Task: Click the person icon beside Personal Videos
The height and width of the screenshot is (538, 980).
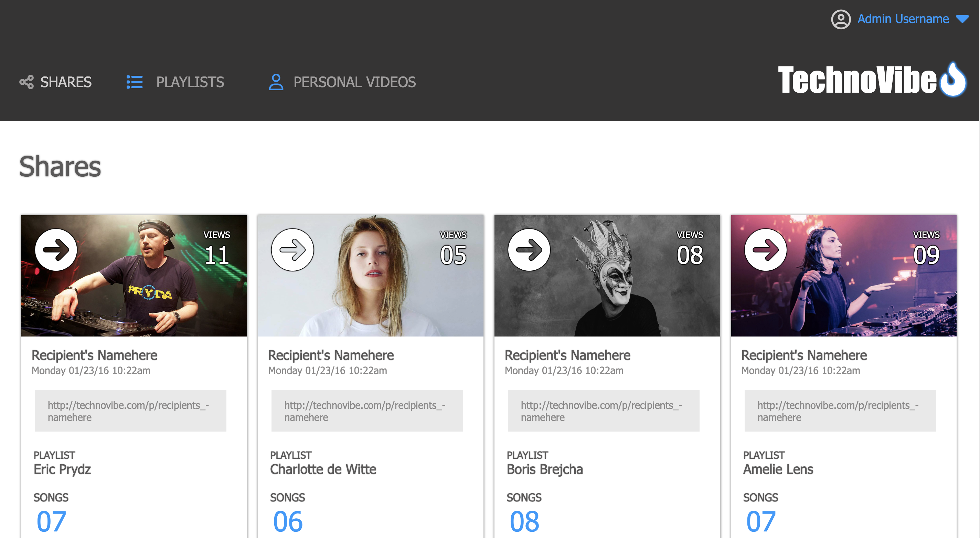Action: click(276, 82)
